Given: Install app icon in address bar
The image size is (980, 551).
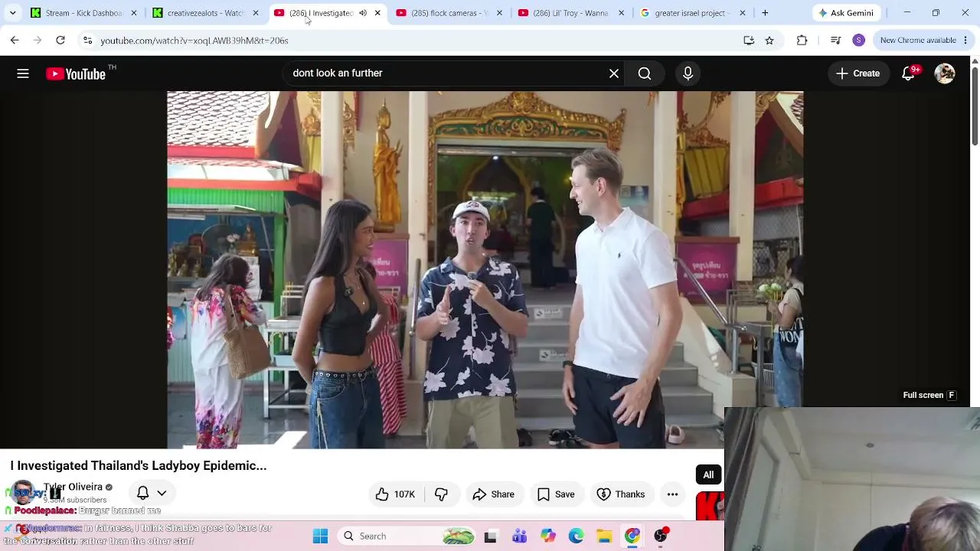Looking at the screenshot, I should coord(749,41).
